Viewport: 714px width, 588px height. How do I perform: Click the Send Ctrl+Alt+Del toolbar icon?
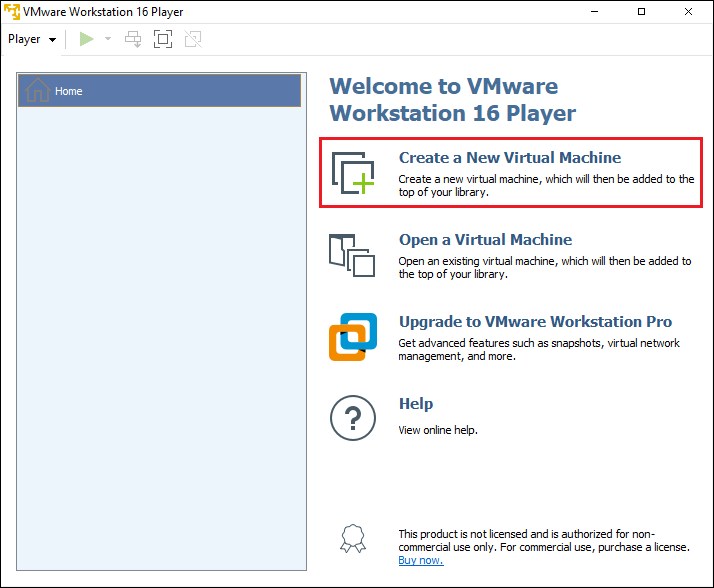coord(133,39)
